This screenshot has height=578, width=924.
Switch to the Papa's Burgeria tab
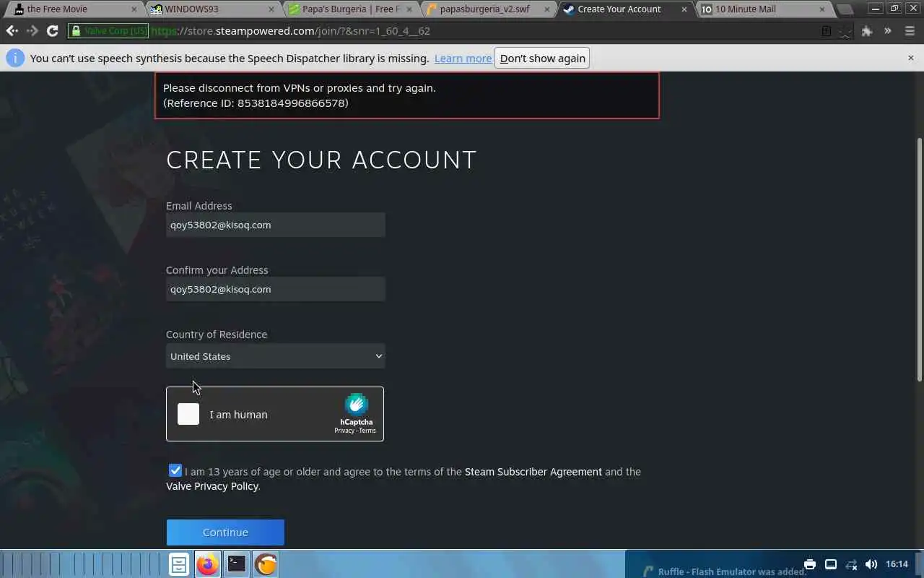349,9
